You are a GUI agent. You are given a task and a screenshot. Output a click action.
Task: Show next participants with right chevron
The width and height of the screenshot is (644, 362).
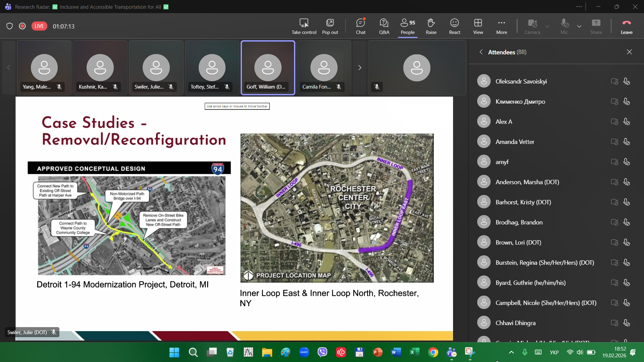point(359,68)
